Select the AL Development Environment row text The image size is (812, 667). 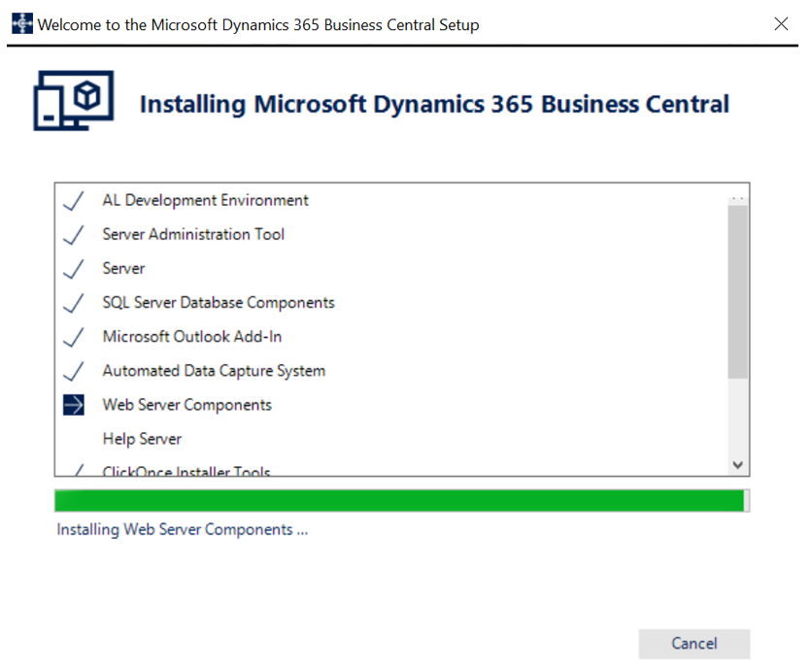pos(205,200)
